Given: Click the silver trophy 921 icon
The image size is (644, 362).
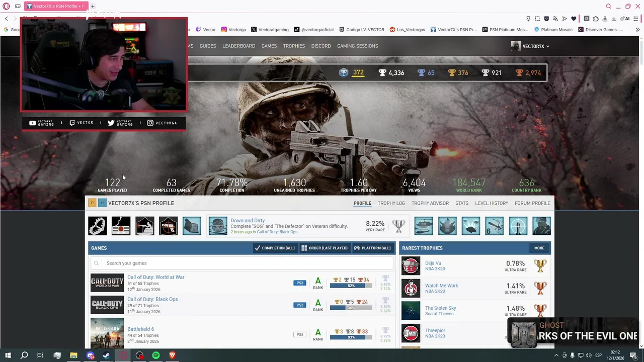Looking at the screenshot, I should (485, 72).
